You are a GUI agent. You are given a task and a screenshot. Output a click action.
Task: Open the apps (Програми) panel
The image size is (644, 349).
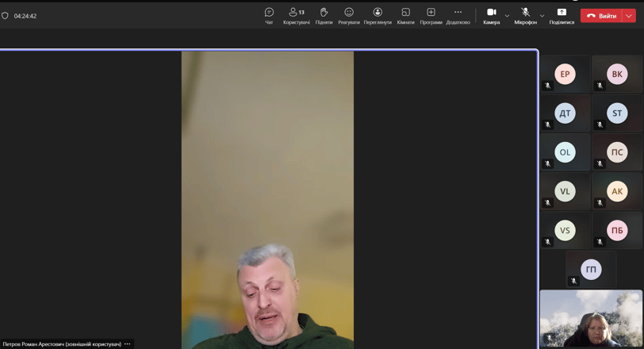click(x=431, y=16)
